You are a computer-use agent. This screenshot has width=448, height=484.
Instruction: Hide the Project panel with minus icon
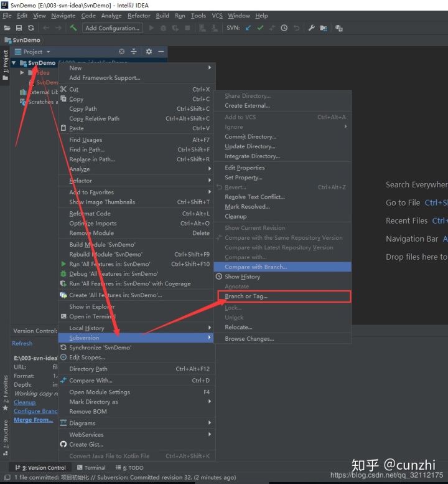click(161, 52)
